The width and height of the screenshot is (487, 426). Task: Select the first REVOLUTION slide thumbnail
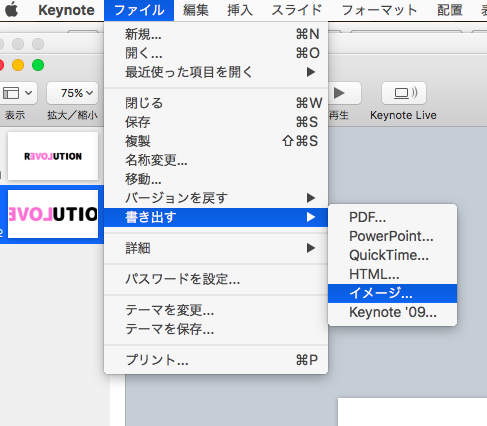[x=53, y=156]
